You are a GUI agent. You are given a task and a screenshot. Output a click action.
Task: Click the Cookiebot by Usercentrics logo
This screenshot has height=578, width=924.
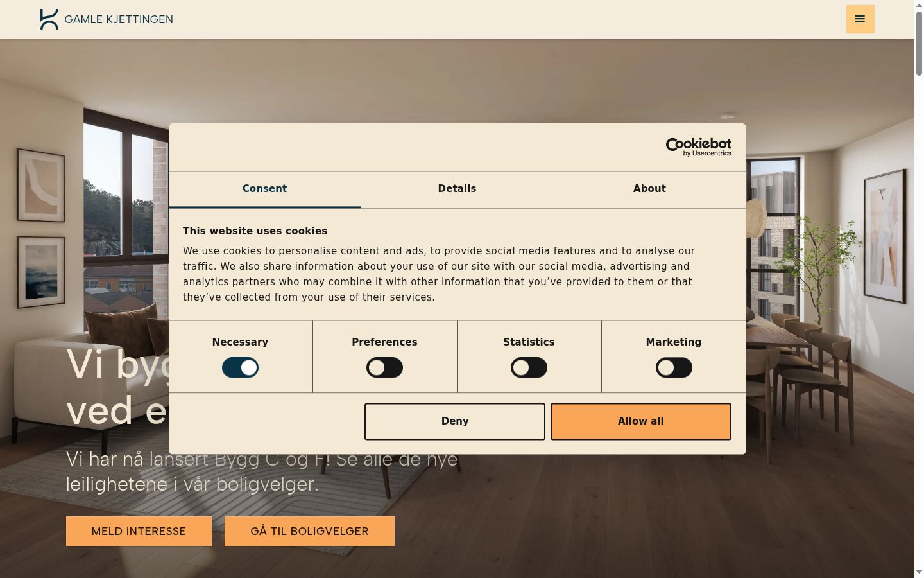698,147
